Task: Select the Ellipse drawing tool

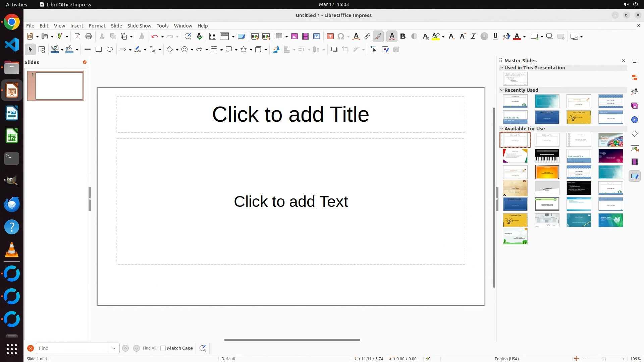Action: [x=110, y=50]
